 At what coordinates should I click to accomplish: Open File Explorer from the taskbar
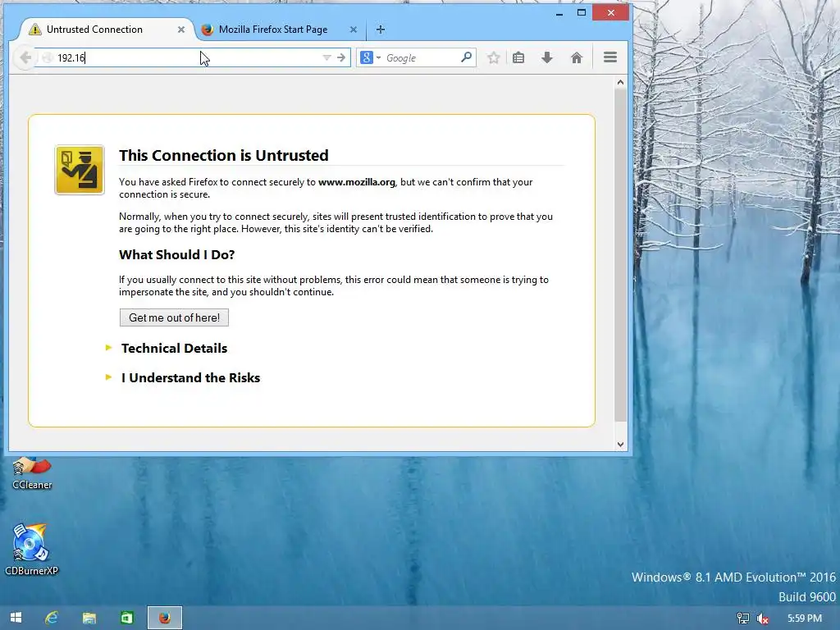coord(89,618)
